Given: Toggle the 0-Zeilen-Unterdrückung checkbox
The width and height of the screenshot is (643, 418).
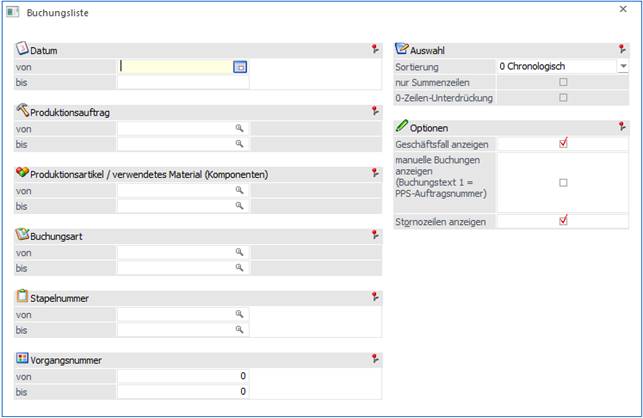Looking at the screenshot, I should pyautogui.click(x=563, y=98).
